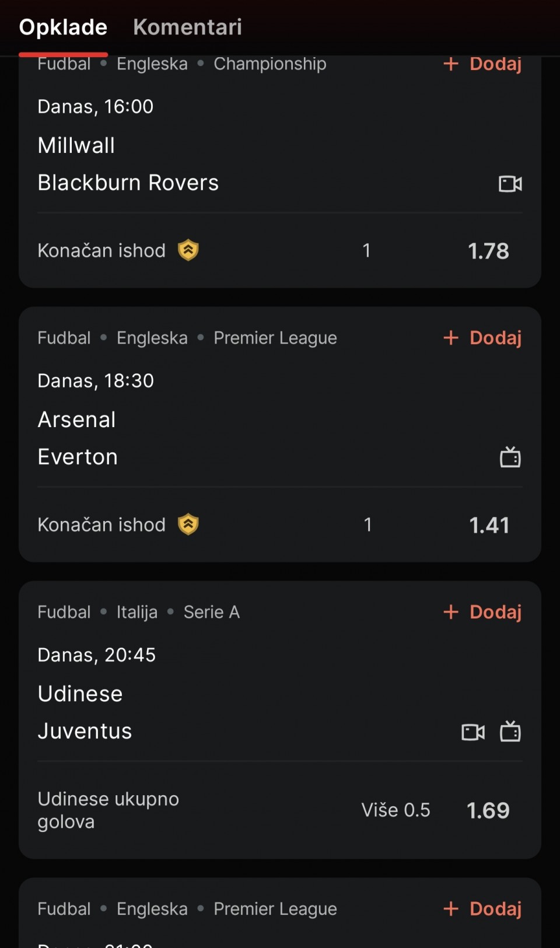Tap the Championship league label
This screenshot has width=560, height=948.
click(269, 64)
